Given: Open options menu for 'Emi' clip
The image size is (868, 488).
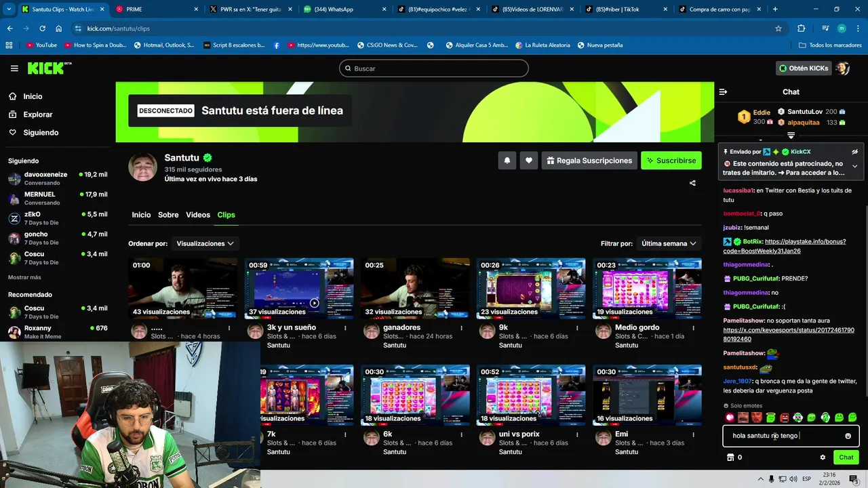Looking at the screenshot, I should [x=693, y=434].
